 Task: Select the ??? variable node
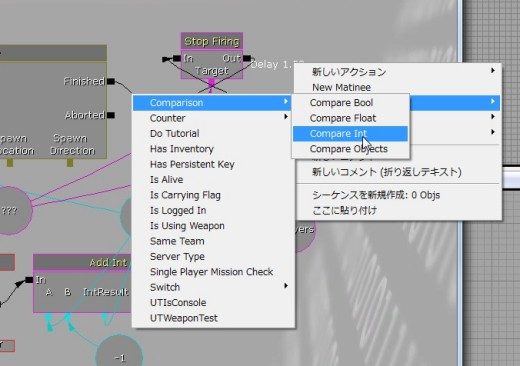(x=9, y=211)
